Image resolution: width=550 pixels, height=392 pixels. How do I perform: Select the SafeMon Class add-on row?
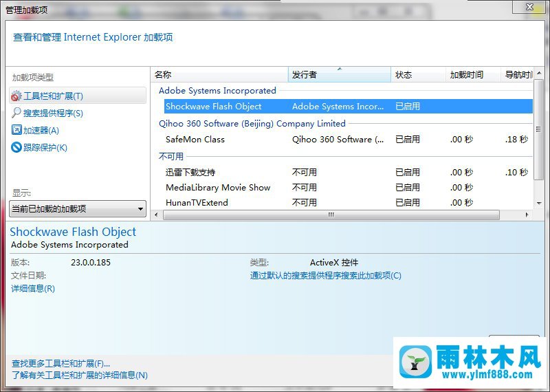point(349,140)
